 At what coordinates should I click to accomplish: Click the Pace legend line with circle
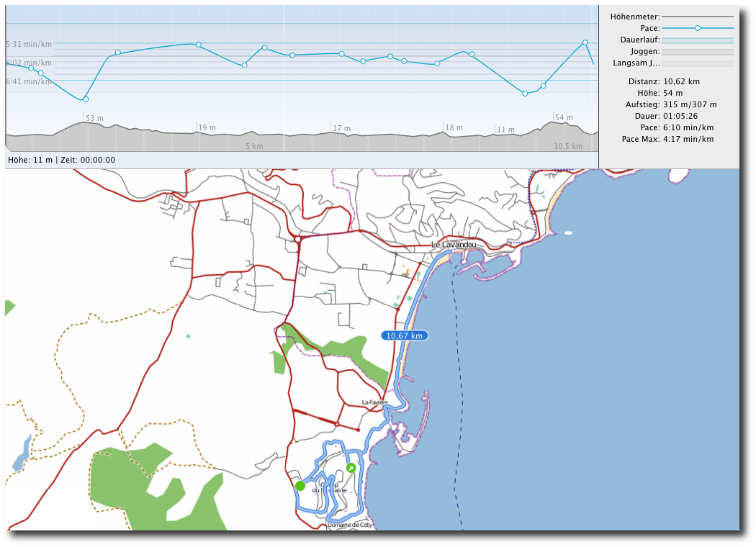coord(697,29)
